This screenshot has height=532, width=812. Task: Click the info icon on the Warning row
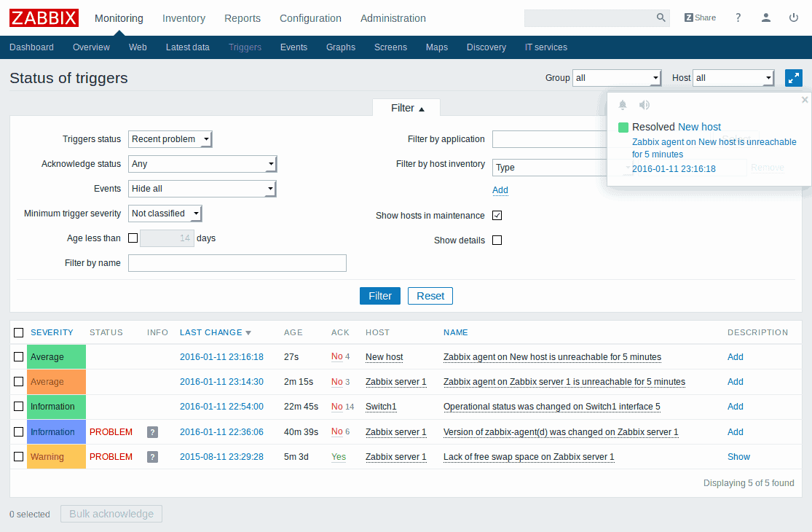coord(152,457)
